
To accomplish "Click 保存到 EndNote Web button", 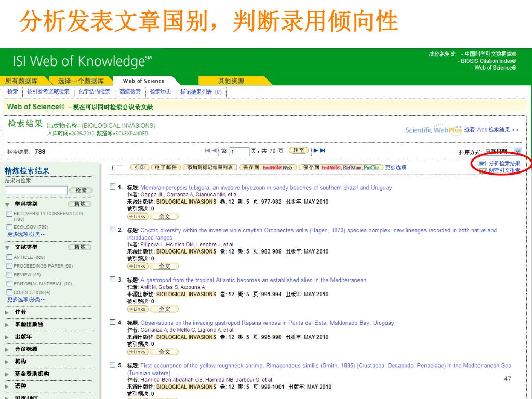I will point(268,168).
